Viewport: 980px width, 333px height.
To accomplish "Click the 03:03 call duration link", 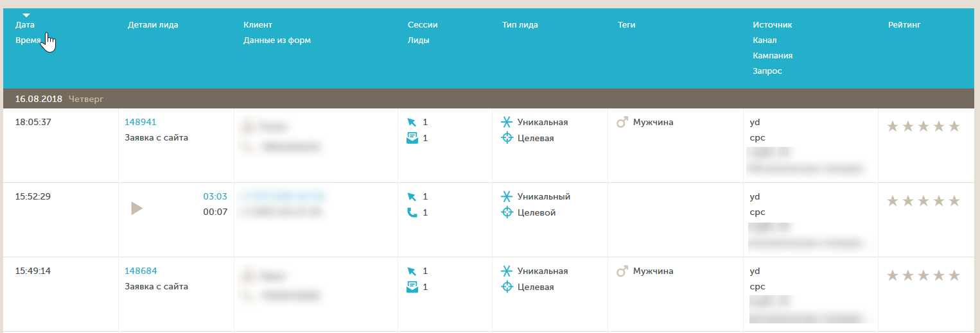I will click(x=215, y=196).
